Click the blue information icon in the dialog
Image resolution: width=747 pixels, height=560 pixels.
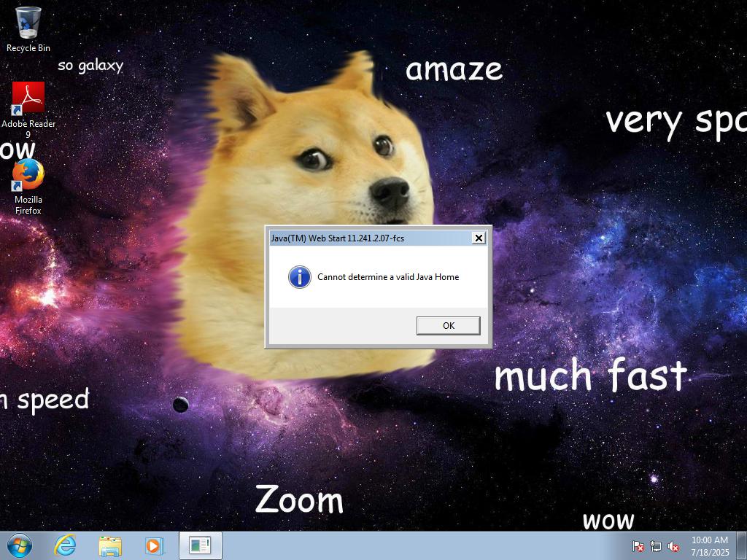click(300, 277)
